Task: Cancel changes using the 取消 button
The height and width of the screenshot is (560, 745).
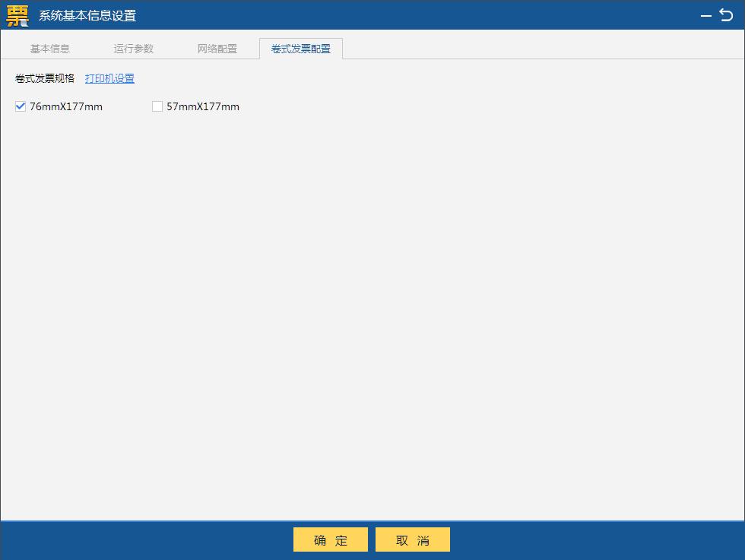Action: coord(412,539)
